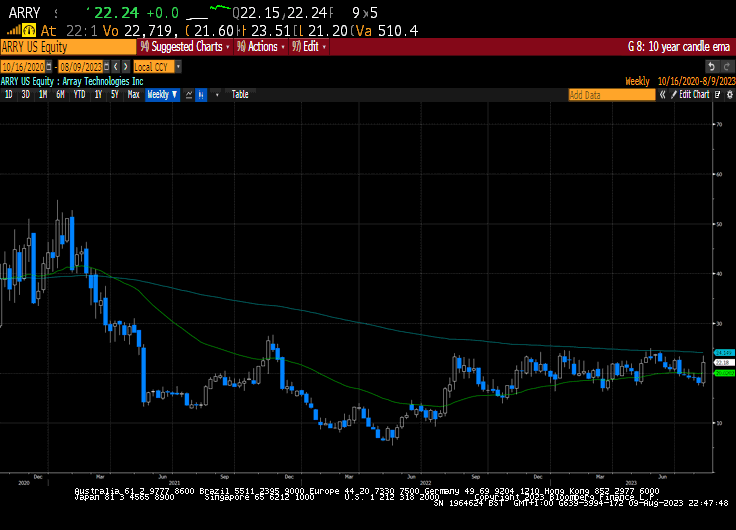The height and width of the screenshot is (530, 736).
Task: Open the chart settings gear icon
Action: [x=729, y=95]
